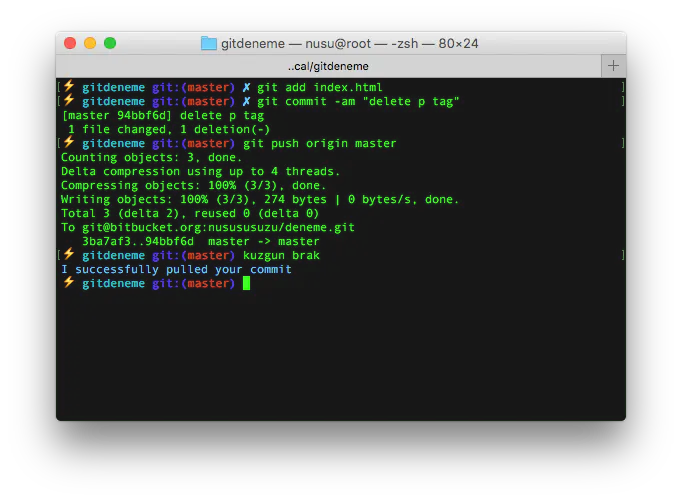
Task: Click the lightning bolt on the last prompt
Action: pyautogui.click(x=69, y=282)
